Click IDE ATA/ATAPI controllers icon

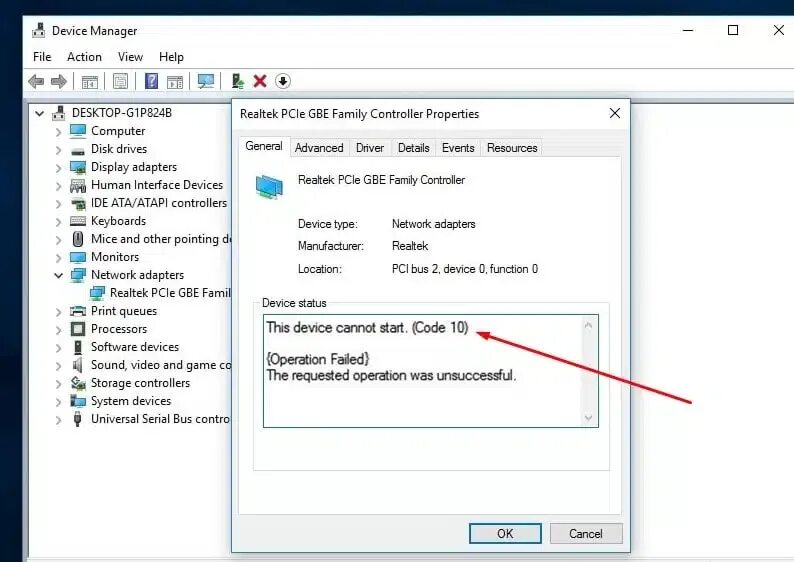point(78,204)
